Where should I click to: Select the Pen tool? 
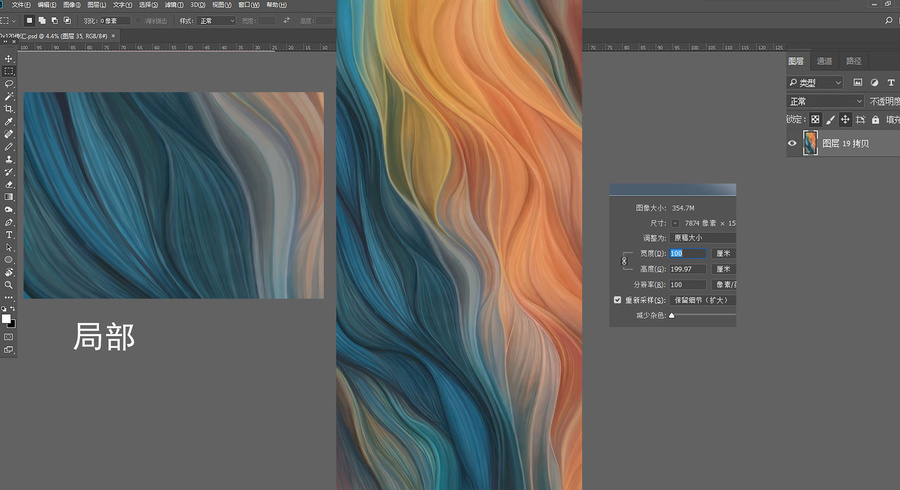point(9,223)
